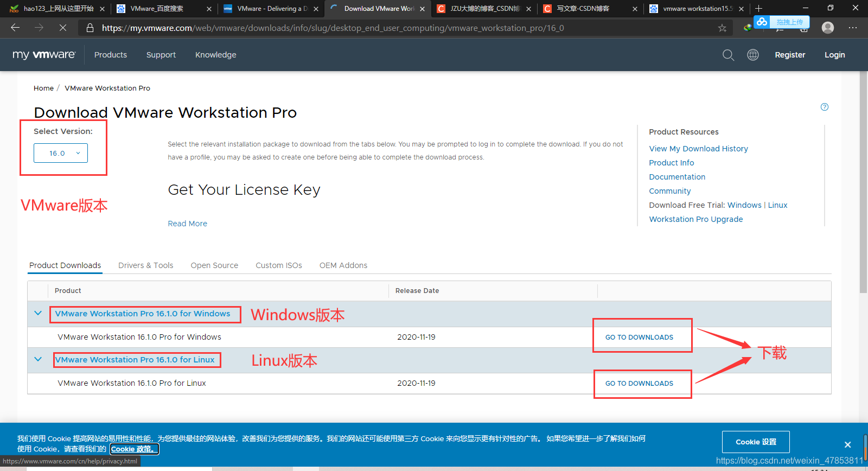Open the IDM download extension icon
The height and width of the screenshot is (471, 868).
point(748,28)
